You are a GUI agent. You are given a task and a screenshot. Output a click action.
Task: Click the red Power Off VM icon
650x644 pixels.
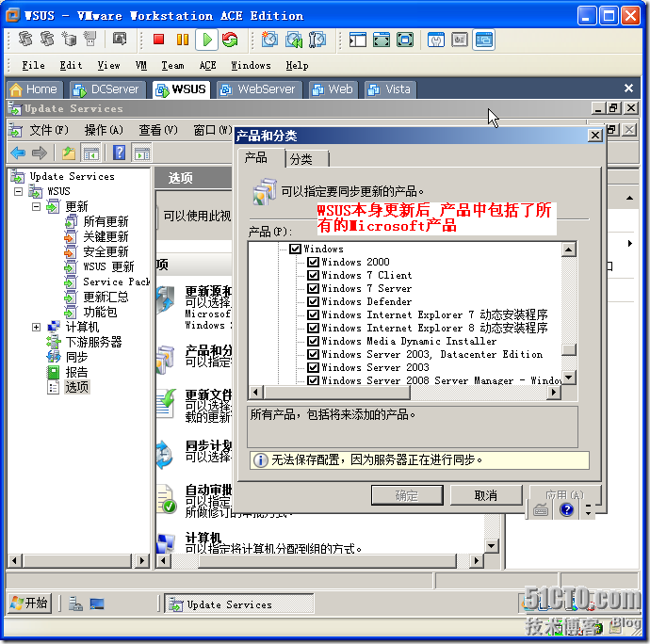point(158,40)
